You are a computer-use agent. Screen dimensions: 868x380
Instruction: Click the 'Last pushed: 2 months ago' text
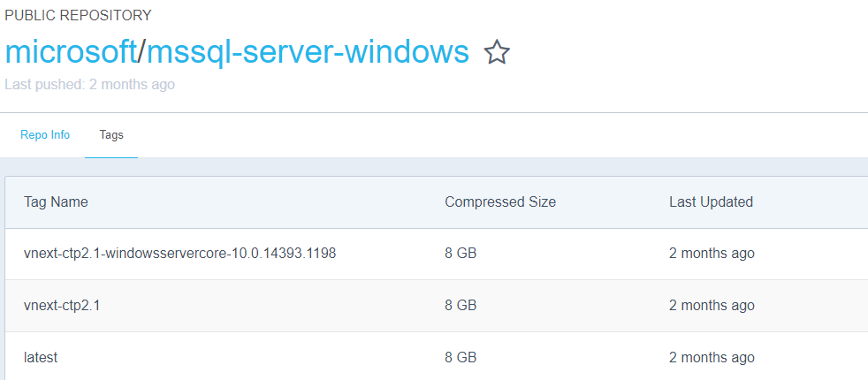pyautogui.click(x=89, y=85)
